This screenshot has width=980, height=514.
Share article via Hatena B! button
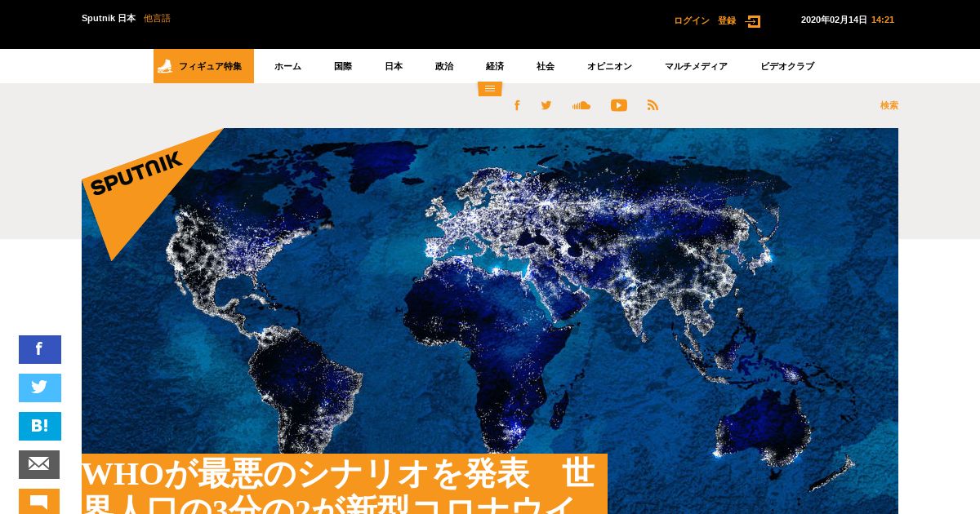[40, 426]
